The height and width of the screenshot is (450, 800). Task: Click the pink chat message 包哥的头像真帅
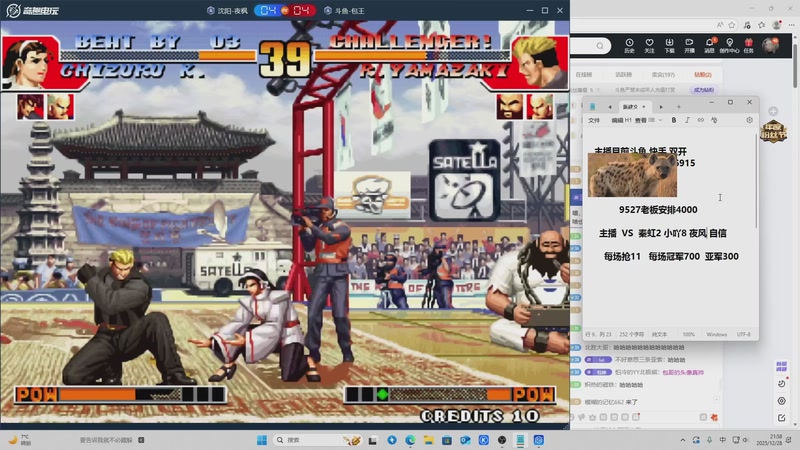pos(683,372)
